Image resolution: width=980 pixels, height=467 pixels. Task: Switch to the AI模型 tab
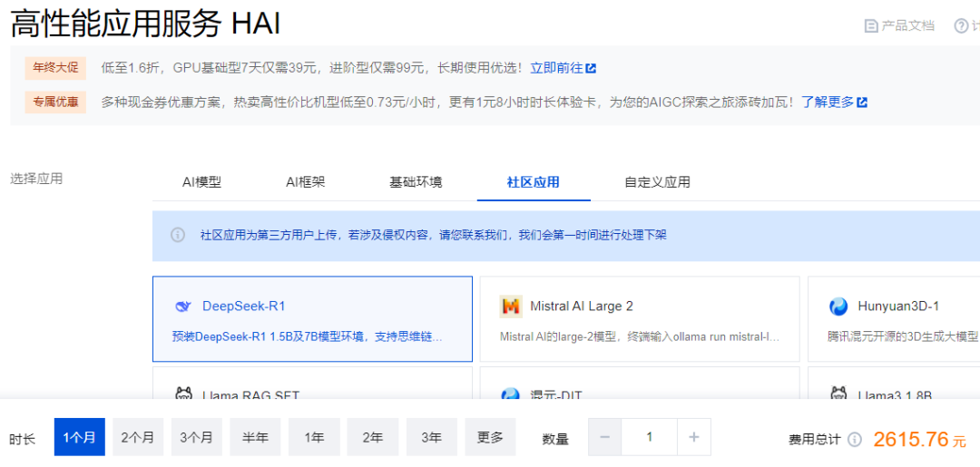(x=201, y=182)
